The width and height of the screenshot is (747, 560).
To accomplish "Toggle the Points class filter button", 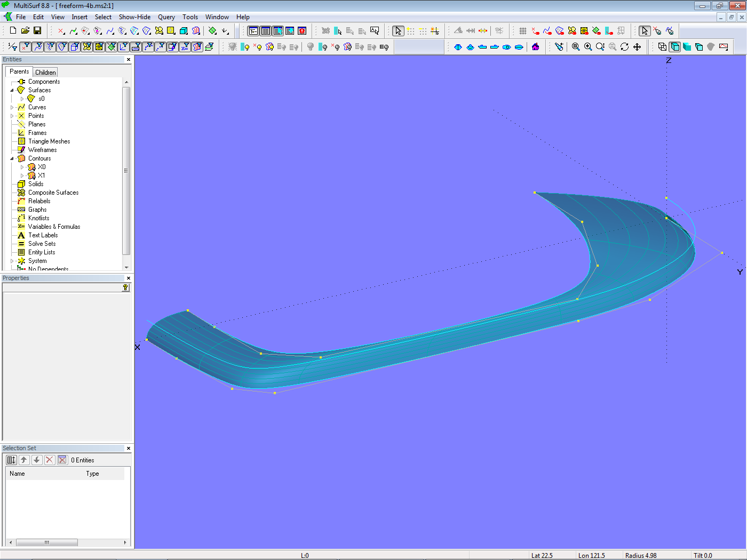I will [x=25, y=47].
